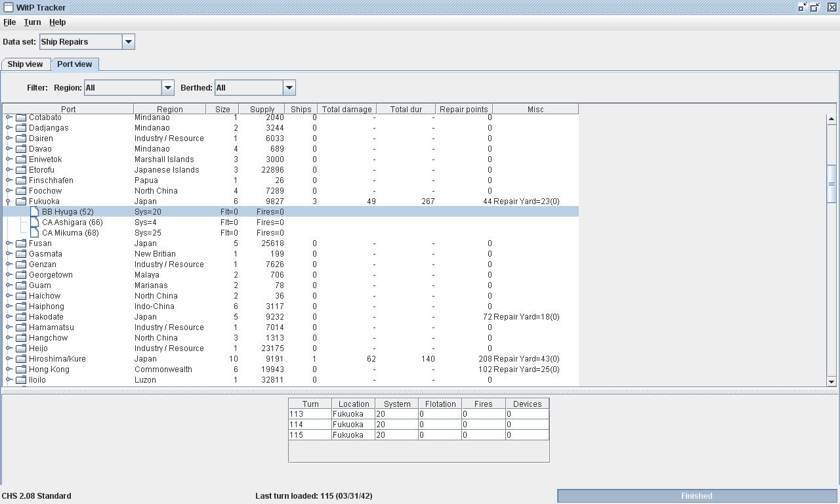
Task: Click the Misc column header
Action: click(535, 109)
